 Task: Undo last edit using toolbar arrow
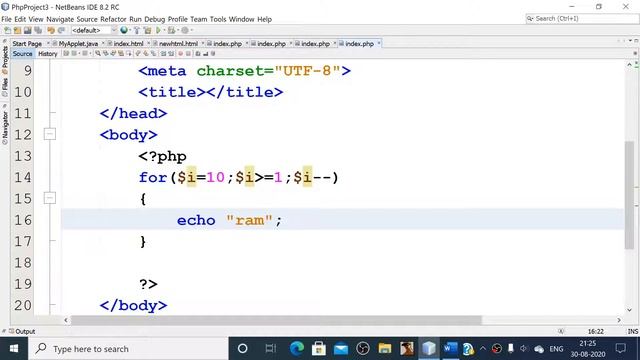(51, 30)
